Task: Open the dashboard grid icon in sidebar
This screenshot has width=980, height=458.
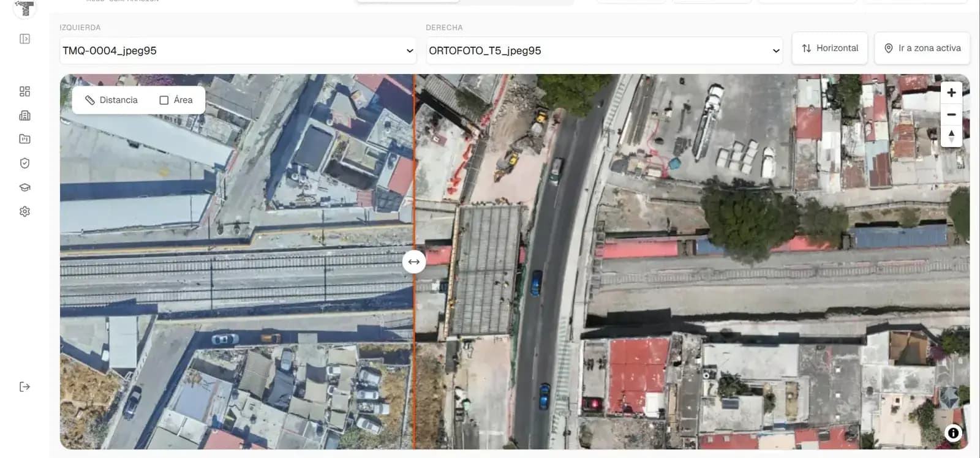Action: tap(24, 91)
